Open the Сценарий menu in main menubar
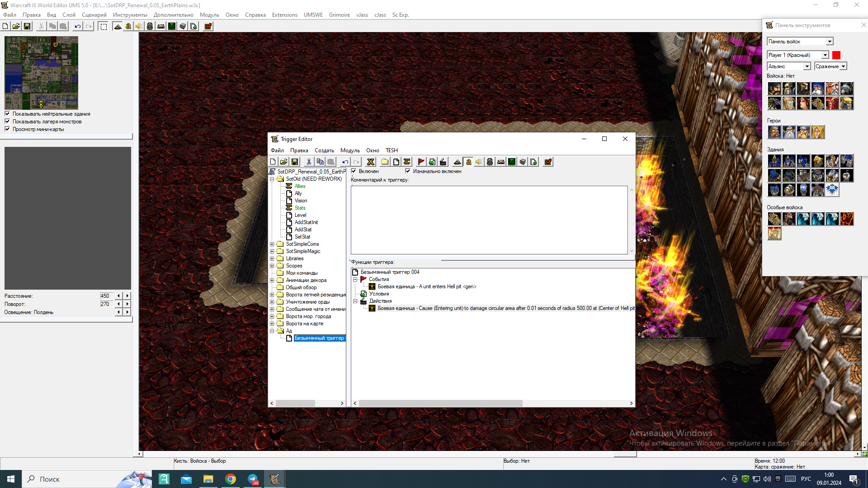The height and width of the screenshot is (488, 868). 94,15
